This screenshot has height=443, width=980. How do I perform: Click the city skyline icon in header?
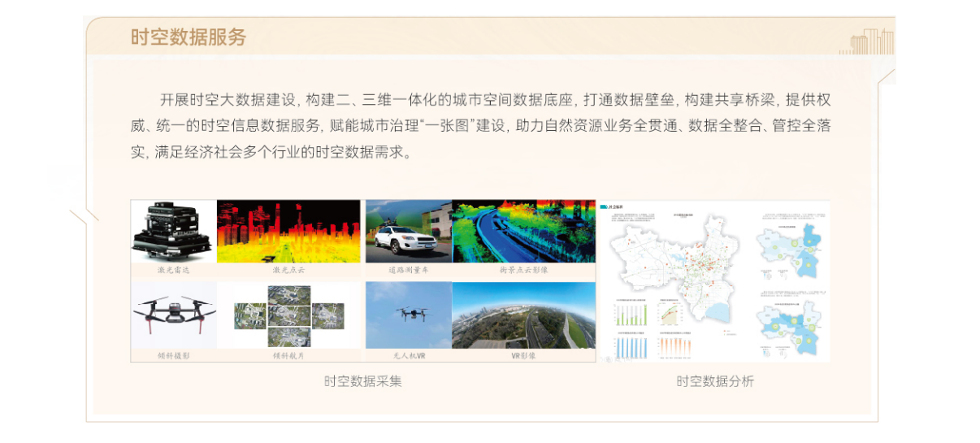[x=870, y=42]
